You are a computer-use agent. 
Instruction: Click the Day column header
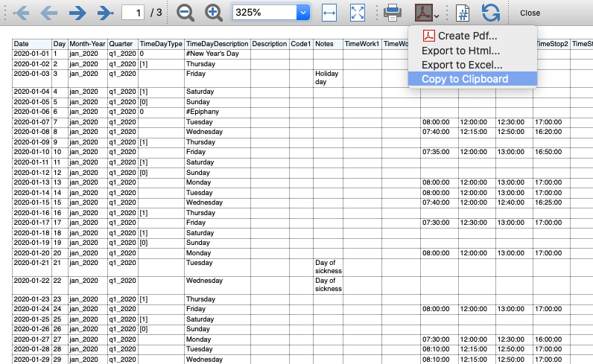point(60,44)
